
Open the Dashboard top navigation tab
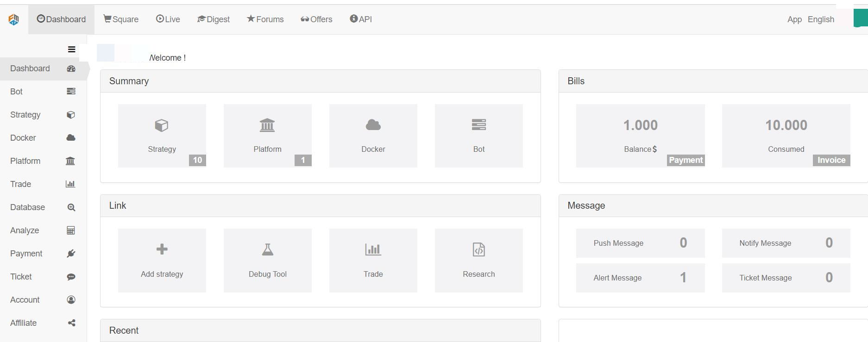click(61, 19)
